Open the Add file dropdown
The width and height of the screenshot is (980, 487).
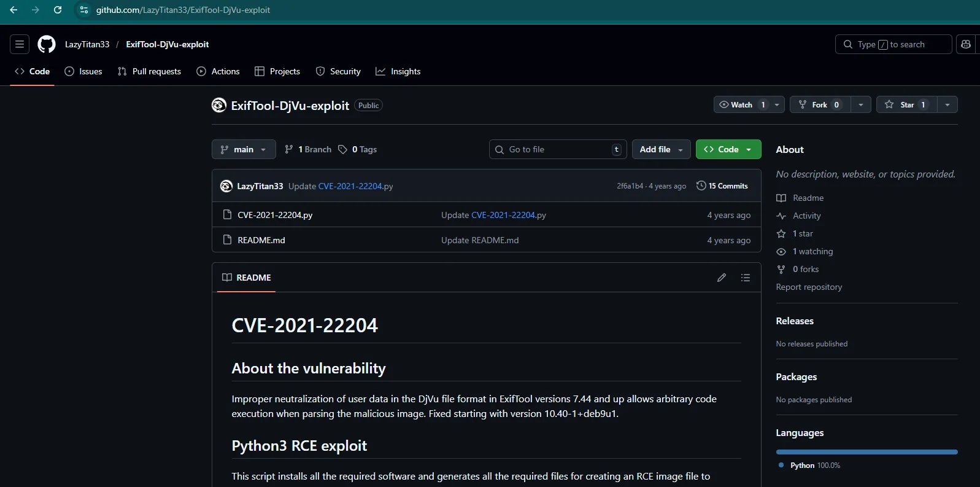pos(662,149)
